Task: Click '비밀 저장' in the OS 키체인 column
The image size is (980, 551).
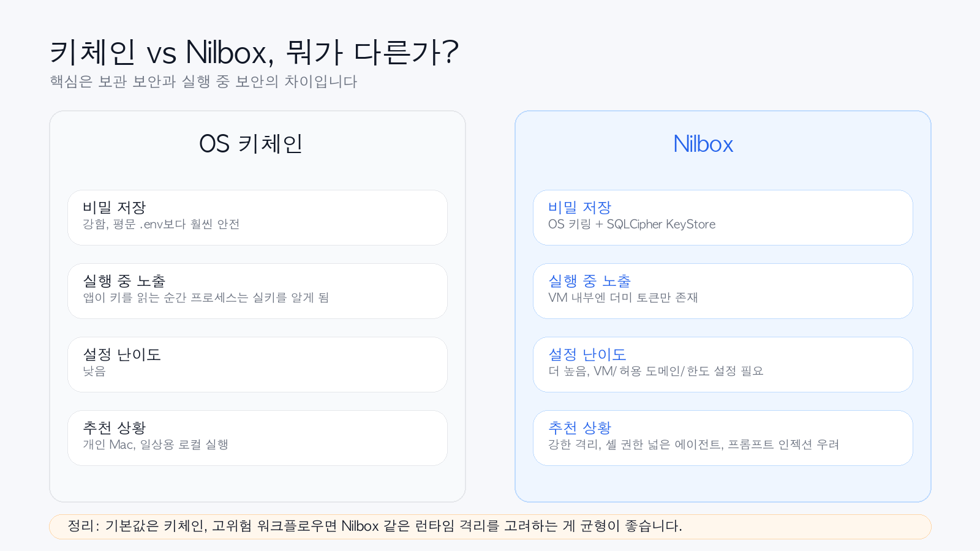Action: [x=115, y=208]
